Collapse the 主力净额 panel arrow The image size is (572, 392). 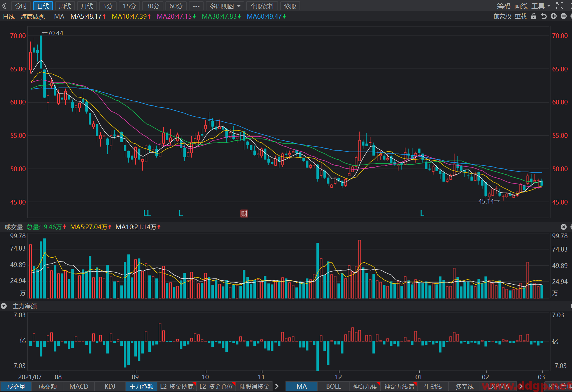click(x=4, y=306)
